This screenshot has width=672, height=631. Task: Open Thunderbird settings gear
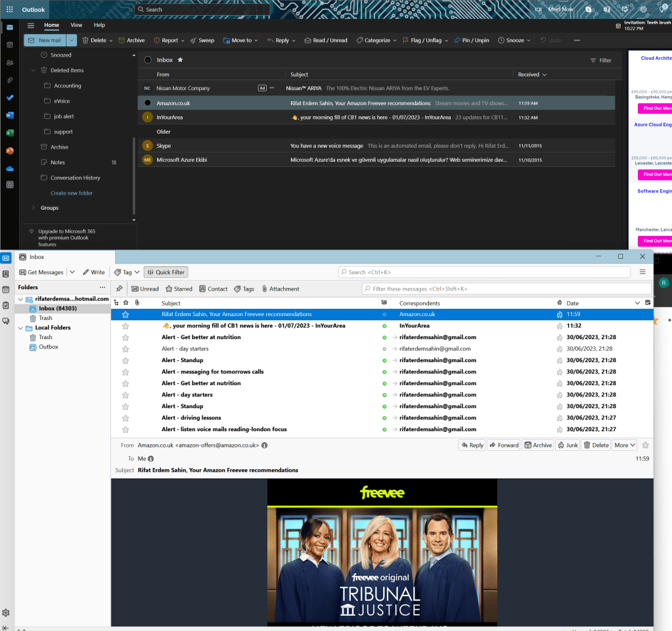6,613
